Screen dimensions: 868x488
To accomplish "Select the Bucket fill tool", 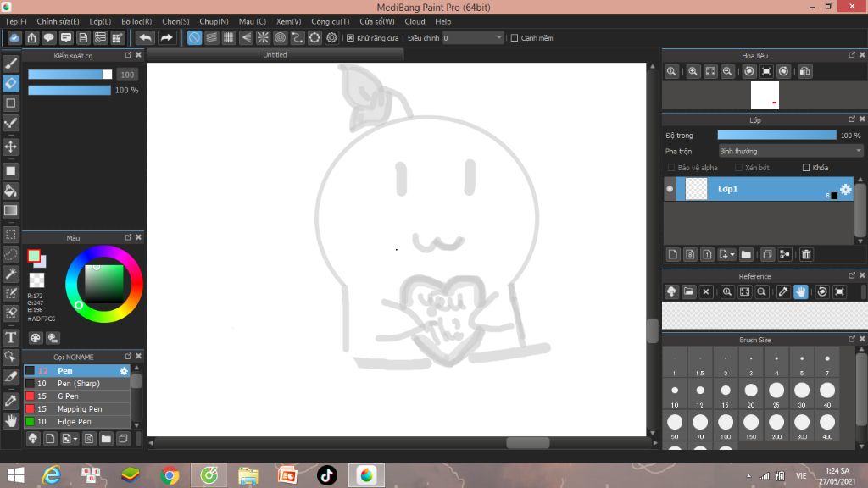I will point(10,191).
